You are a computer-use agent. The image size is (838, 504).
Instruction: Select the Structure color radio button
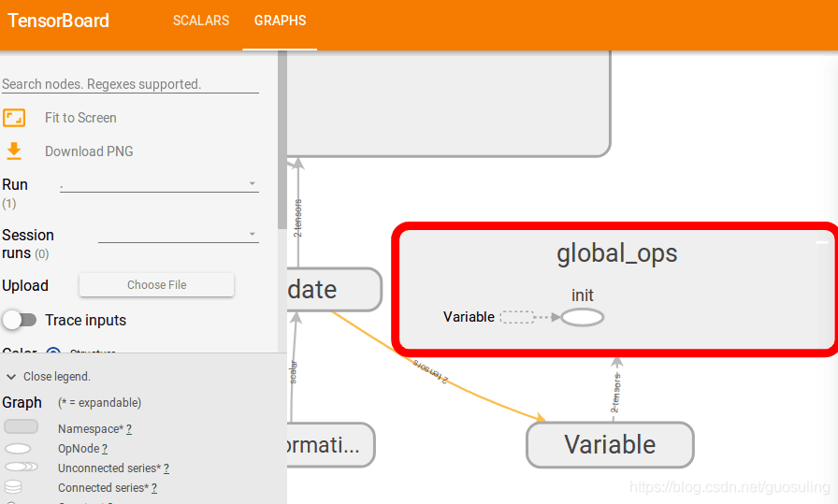pyautogui.click(x=53, y=352)
